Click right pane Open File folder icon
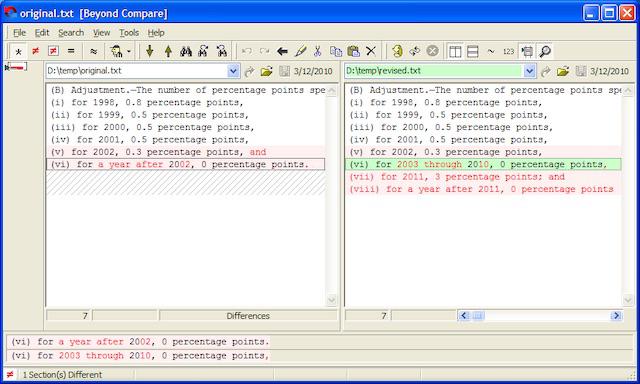 tap(563, 71)
